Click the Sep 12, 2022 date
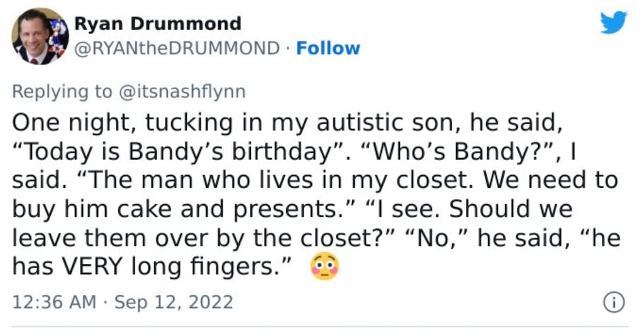The image size is (644, 336). (x=174, y=302)
